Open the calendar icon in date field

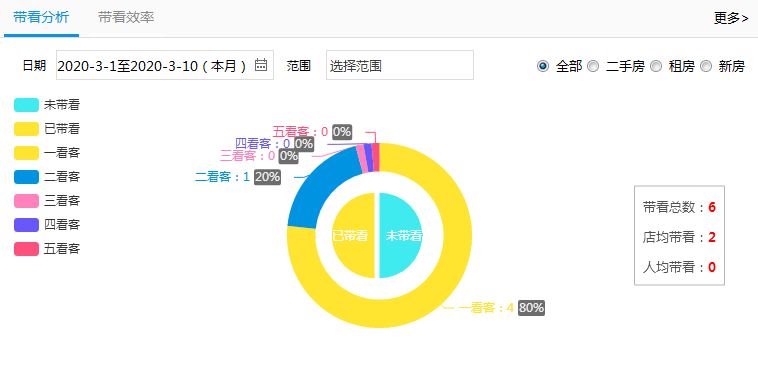coord(261,65)
